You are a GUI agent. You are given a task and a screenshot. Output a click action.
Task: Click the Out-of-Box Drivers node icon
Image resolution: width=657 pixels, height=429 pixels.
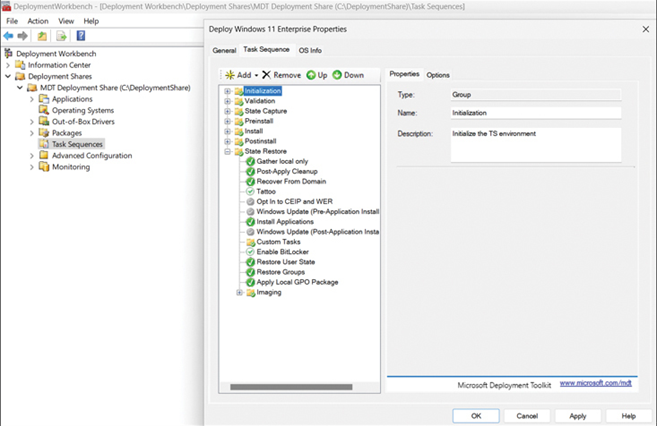pos(44,121)
